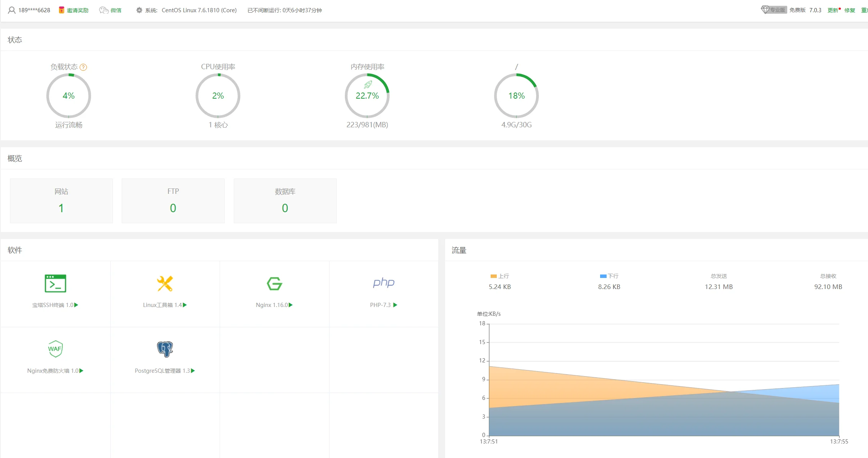
Task: Click the disk usage 18% gauge
Action: click(x=516, y=96)
